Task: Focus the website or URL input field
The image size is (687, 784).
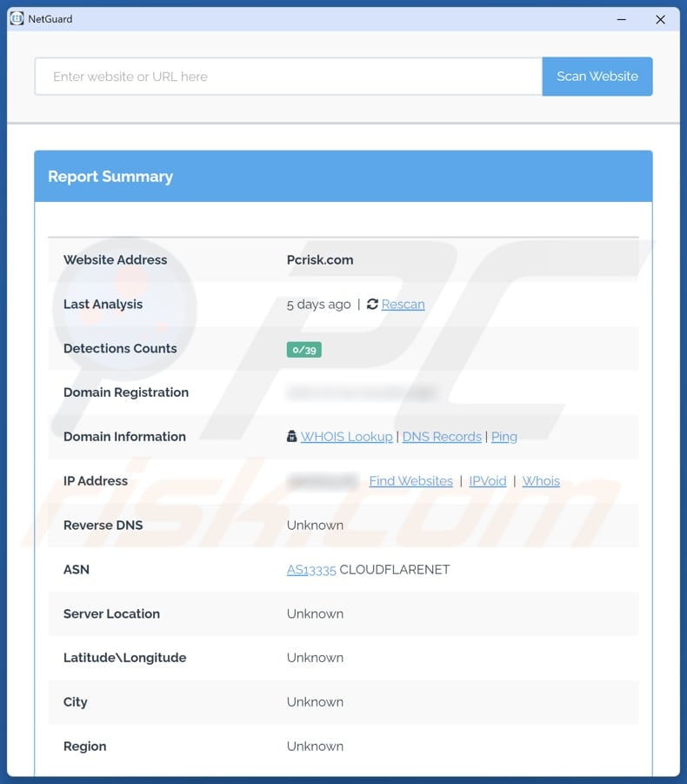Action: 288,77
